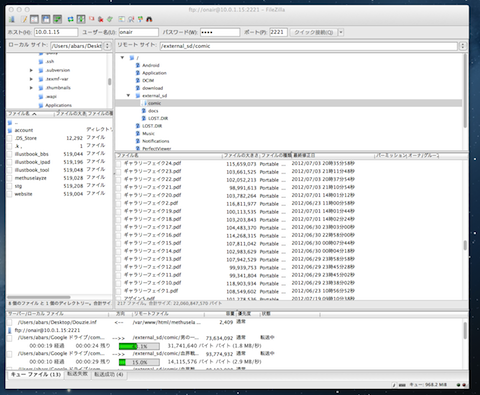Click the クイック接続(Q) button
Viewport: 480px width, 395px height.
pyautogui.click(x=313, y=32)
